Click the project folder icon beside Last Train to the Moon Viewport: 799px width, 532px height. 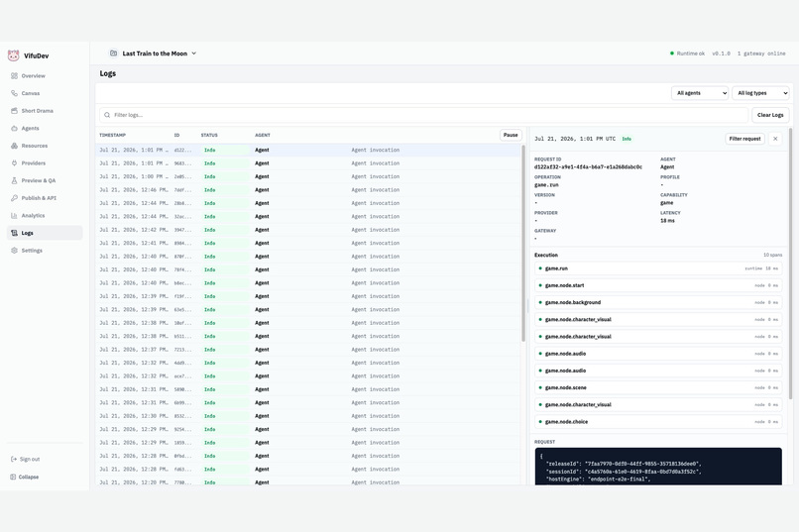tap(114, 53)
